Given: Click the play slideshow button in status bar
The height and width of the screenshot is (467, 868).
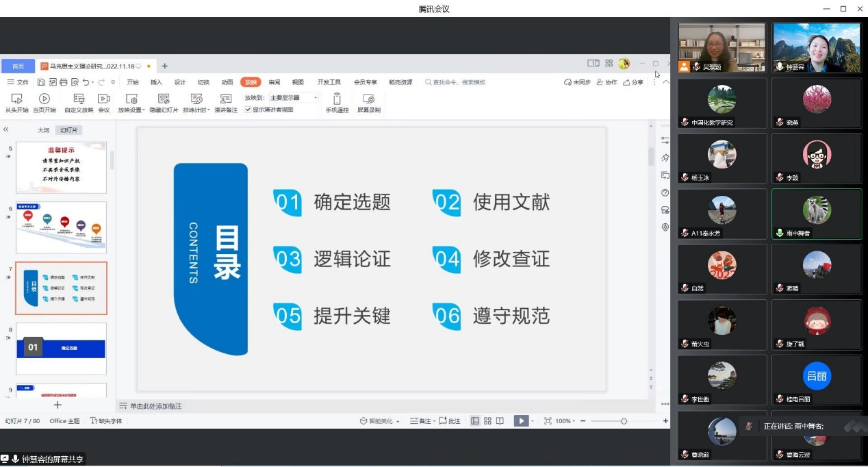Looking at the screenshot, I should (x=521, y=421).
